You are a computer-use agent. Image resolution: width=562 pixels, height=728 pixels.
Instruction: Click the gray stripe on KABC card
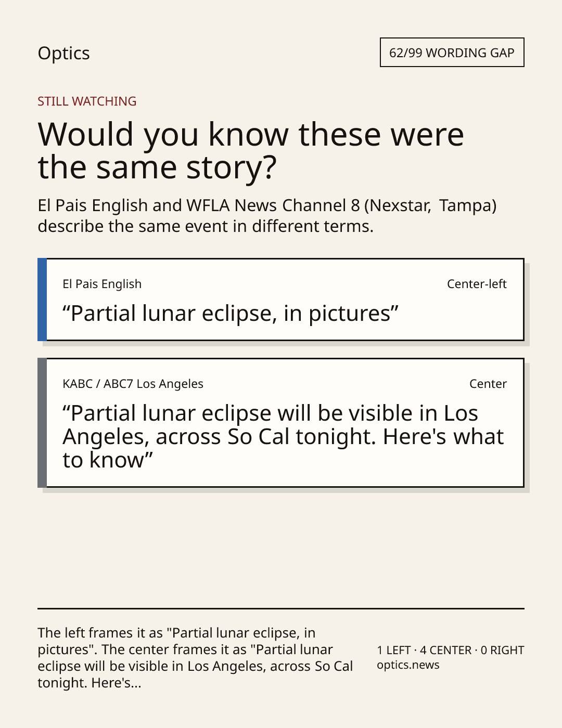[x=42, y=423]
